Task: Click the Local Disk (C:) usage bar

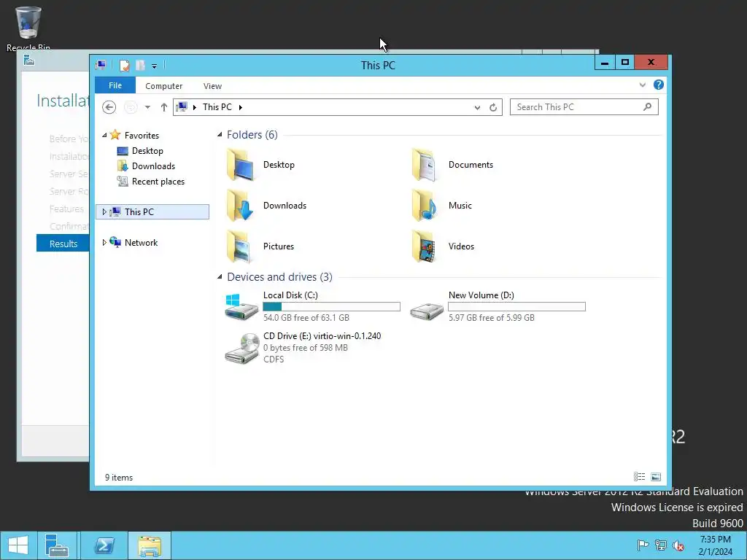Action: click(x=332, y=307)
